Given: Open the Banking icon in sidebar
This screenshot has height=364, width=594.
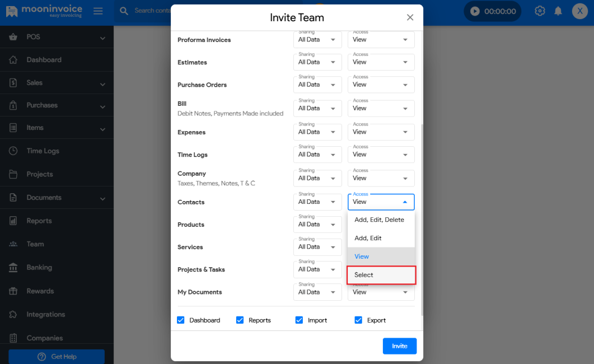Looking at the screenshot, I should pos(13,268).
